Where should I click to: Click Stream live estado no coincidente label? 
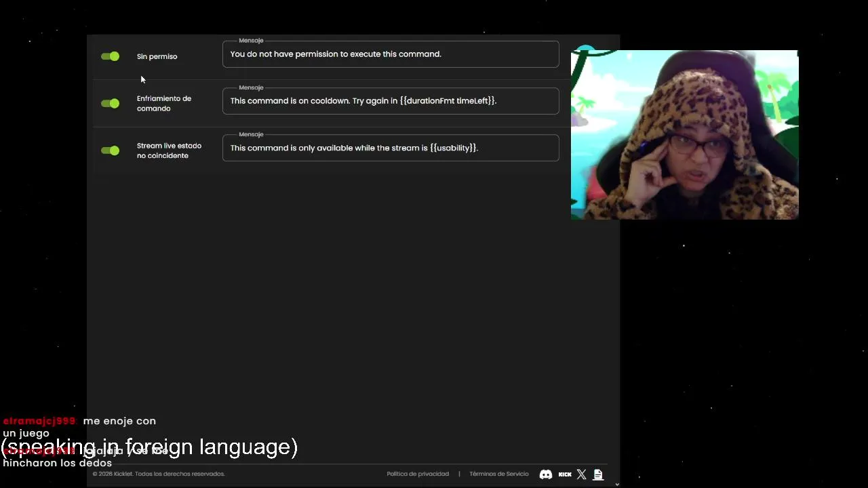click(169, 150)
